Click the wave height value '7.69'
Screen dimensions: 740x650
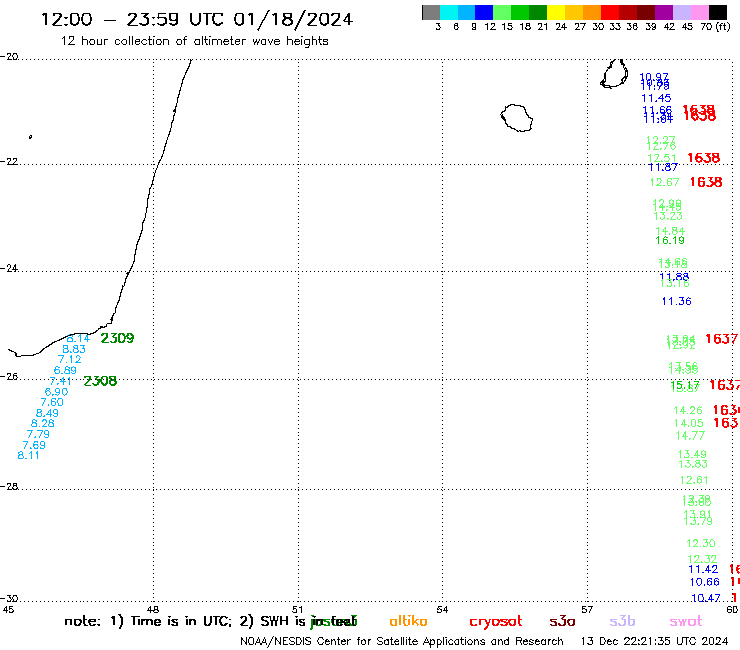pos(34,445)
